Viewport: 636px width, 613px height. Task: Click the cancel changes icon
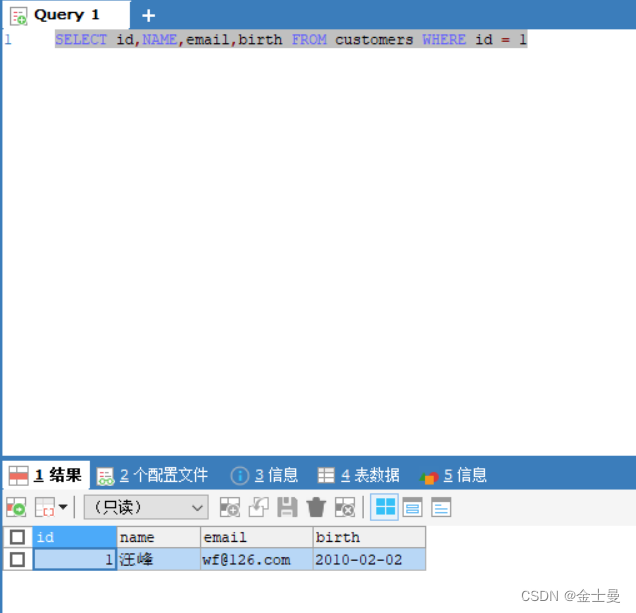(x=345, y=507)
